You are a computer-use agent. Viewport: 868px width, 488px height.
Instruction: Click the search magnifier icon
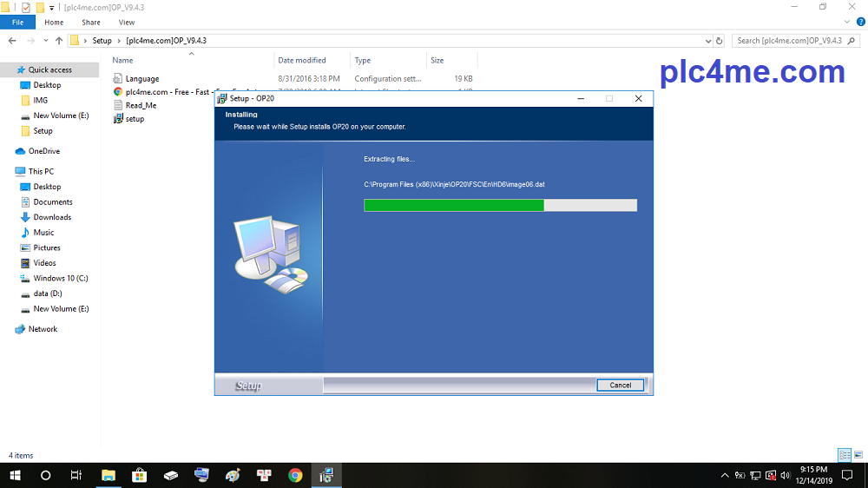click(852, 41)
